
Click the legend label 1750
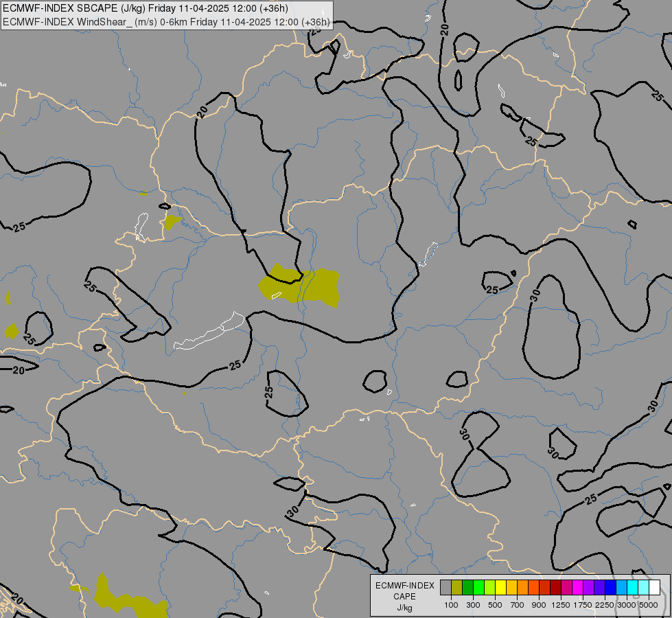pos(583,605)
